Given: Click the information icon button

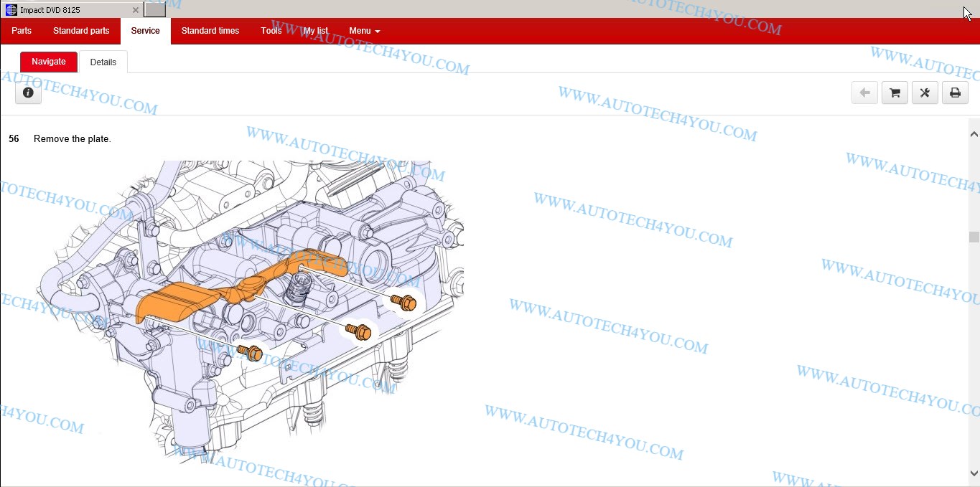Looking at the screenshot, I should pos(28,93).
